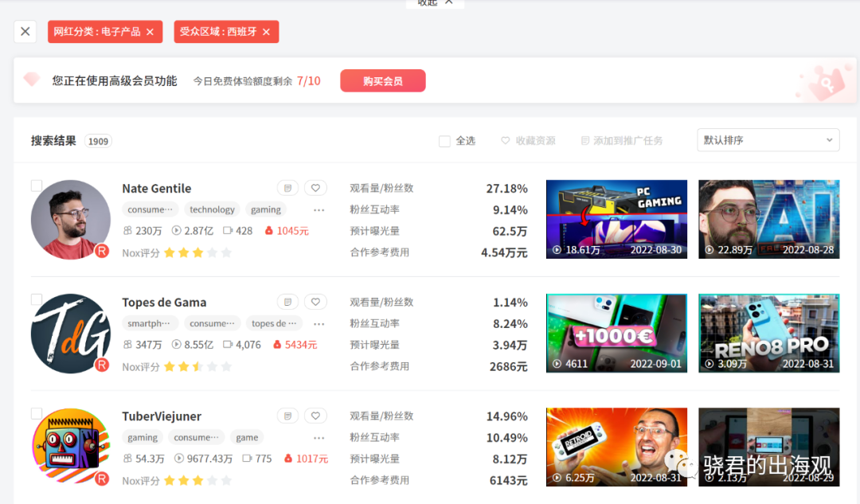
Task: Open the RENO8 PRO video thumbnail
Action: point(768,333)
